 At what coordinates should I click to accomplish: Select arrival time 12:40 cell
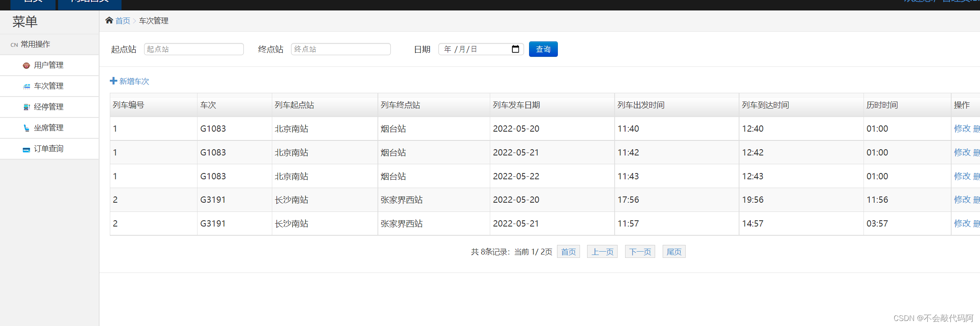801,129
